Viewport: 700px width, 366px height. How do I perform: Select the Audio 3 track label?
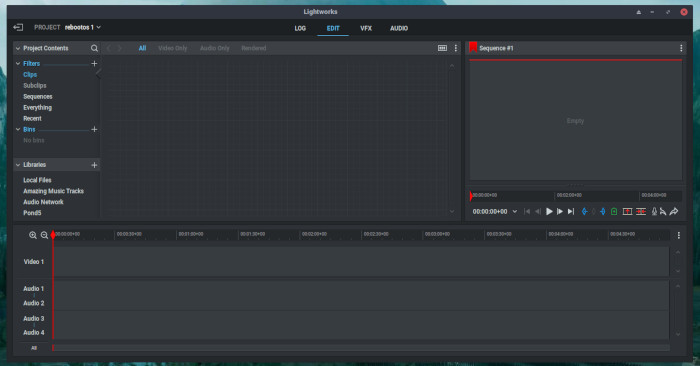(34, 319)
